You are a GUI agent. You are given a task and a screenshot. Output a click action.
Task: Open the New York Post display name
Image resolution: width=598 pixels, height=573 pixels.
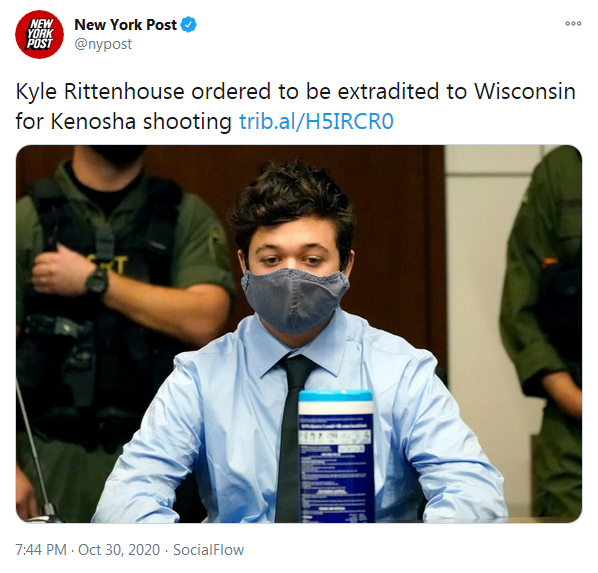pyautogui.click(x=125, y=25)
